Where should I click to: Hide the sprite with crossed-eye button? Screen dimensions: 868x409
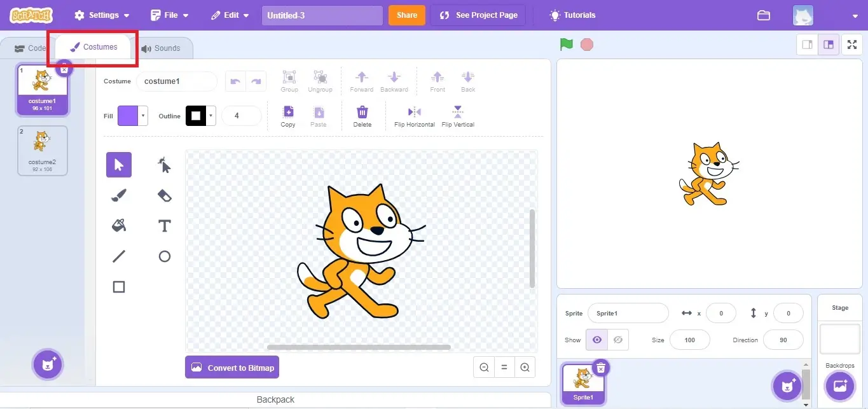(x=618, y=340)
